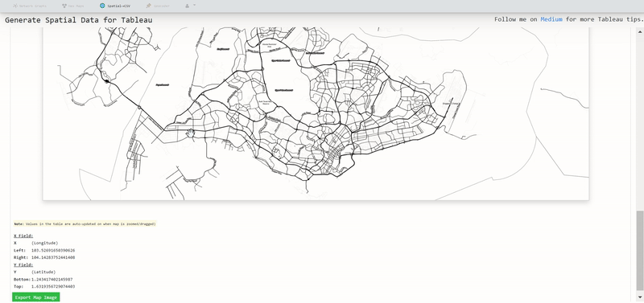Click the black marker dot on map
The image size is (644, 303).
107,81
